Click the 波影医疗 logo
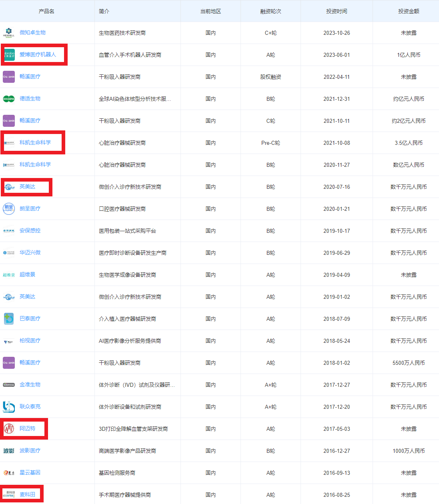 [x=9, y=451]
